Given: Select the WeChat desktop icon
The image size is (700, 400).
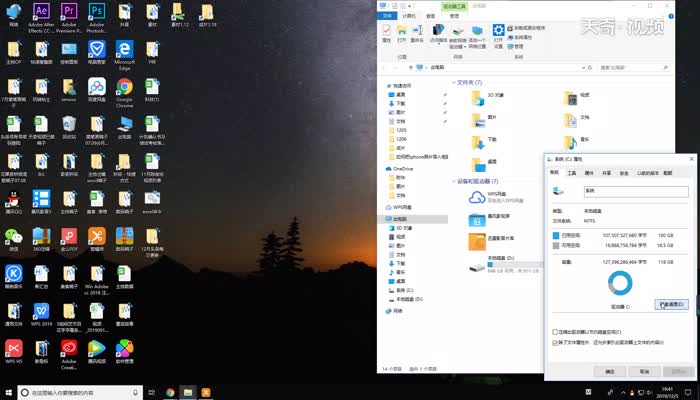Looking at the screenshot, I should (x=13, y=239).
